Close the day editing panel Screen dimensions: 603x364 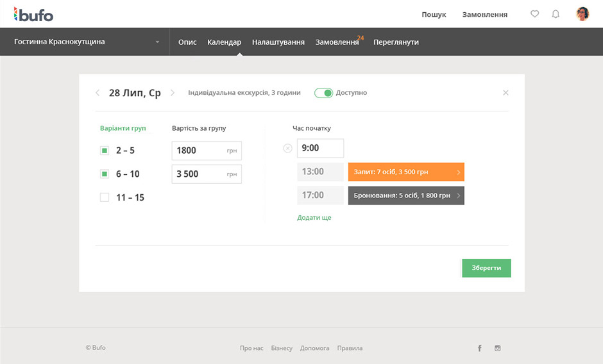point(505,93)
